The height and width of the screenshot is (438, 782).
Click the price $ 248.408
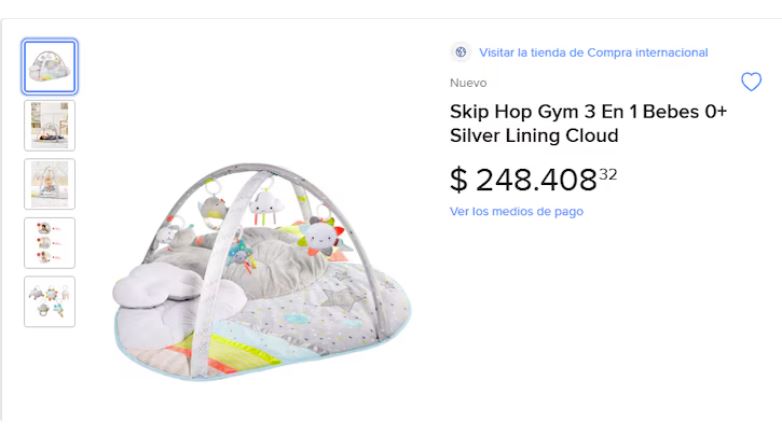pos(523,180)
